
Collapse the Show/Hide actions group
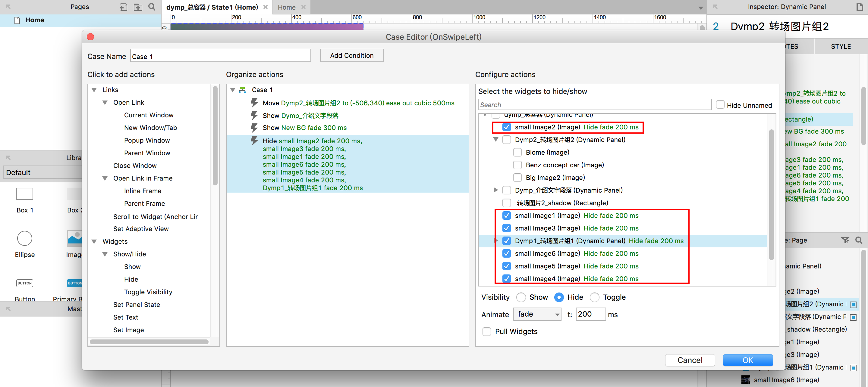tap(105, 254)
